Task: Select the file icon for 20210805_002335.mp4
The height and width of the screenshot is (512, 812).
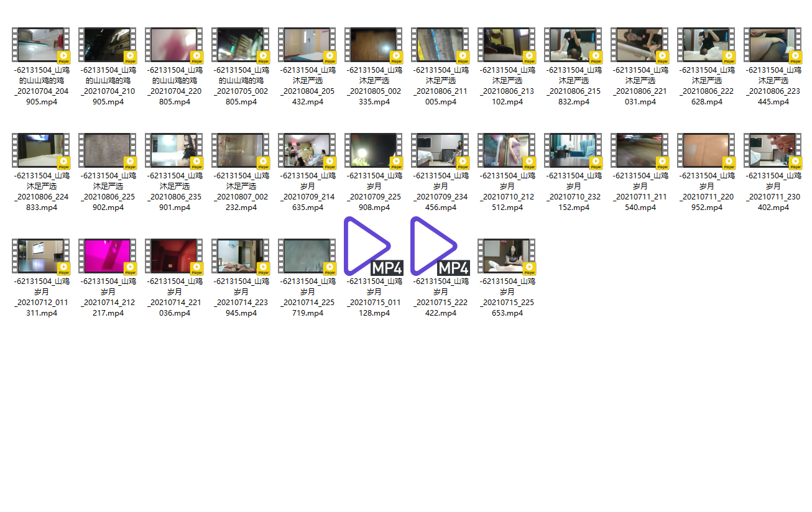Action: coord(374,45)
